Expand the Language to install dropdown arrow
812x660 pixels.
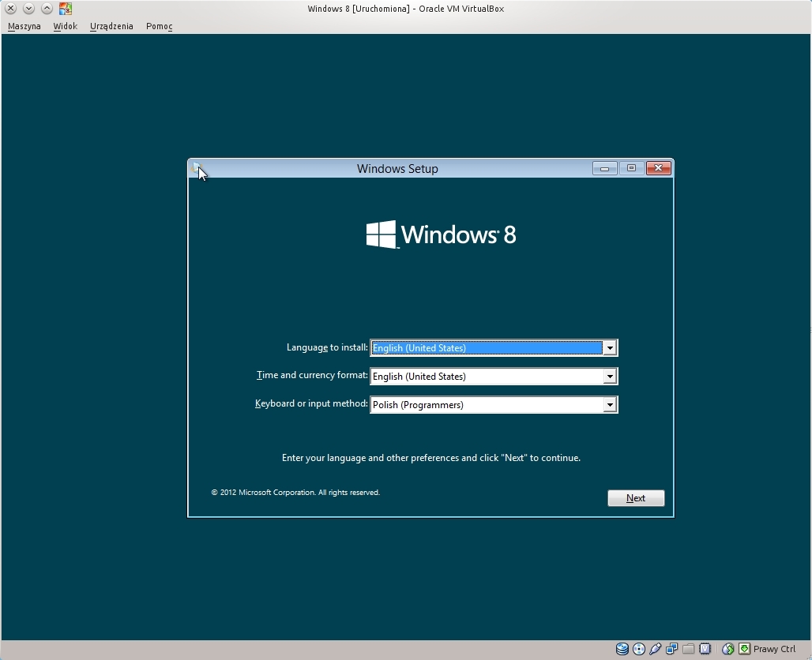tap(610, 348)
